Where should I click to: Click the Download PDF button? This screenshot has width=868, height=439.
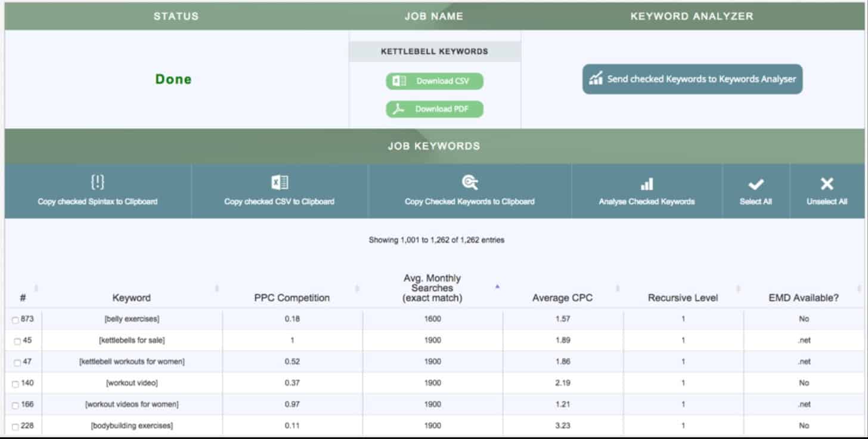(x=434, y=109)
